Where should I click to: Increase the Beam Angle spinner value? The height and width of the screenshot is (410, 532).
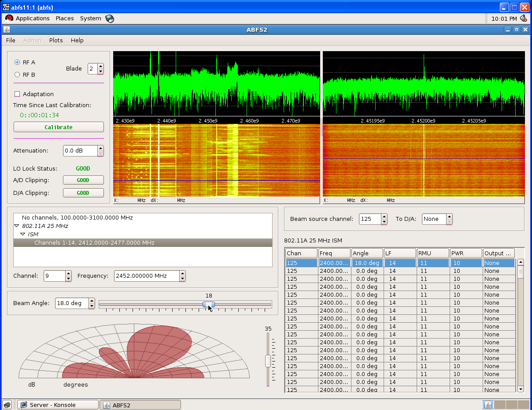92,301
